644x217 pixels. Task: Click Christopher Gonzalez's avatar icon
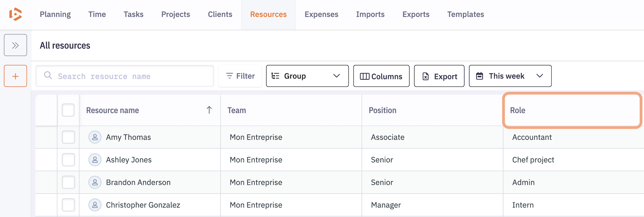(95, 205)
